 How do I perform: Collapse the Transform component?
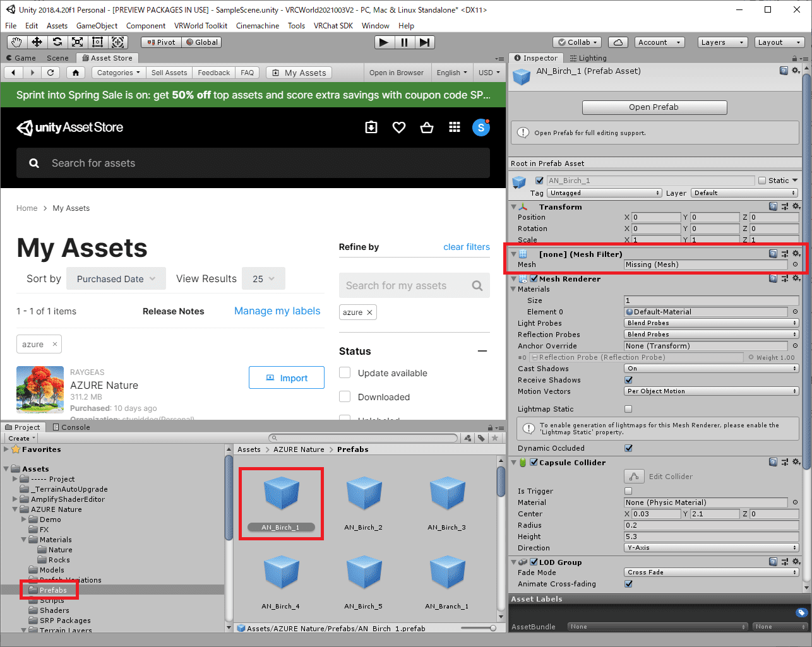point(513,206)
